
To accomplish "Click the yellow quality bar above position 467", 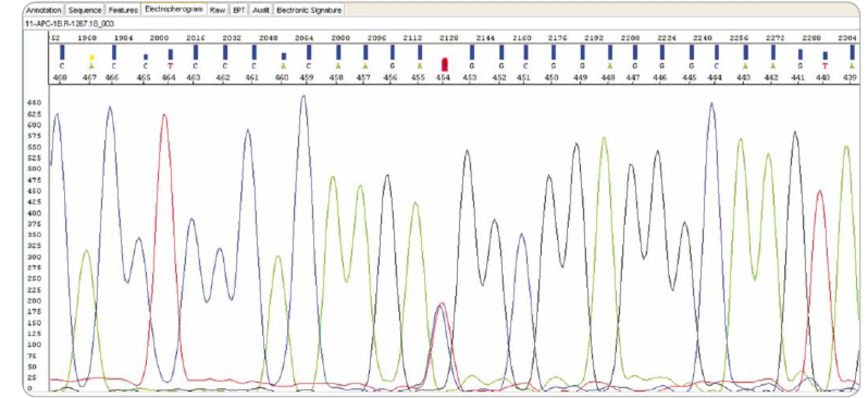I will click(x=92, y=58).
